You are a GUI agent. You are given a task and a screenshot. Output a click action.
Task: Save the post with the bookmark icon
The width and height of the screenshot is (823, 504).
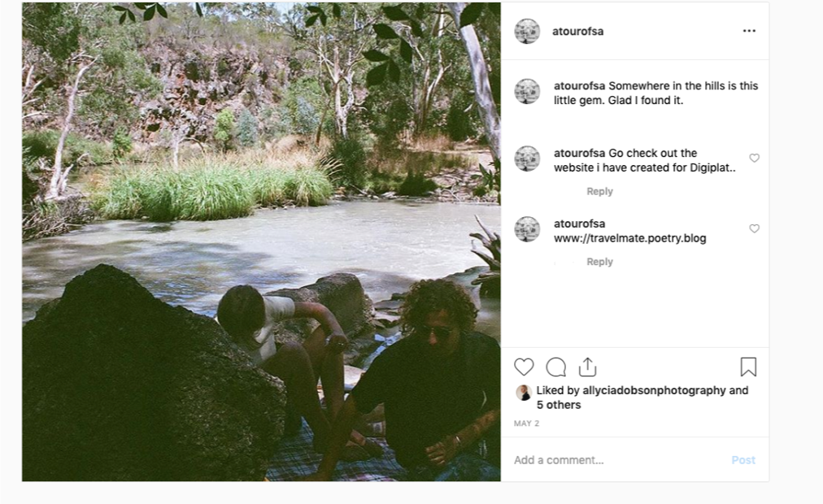[x=748, y=367]
